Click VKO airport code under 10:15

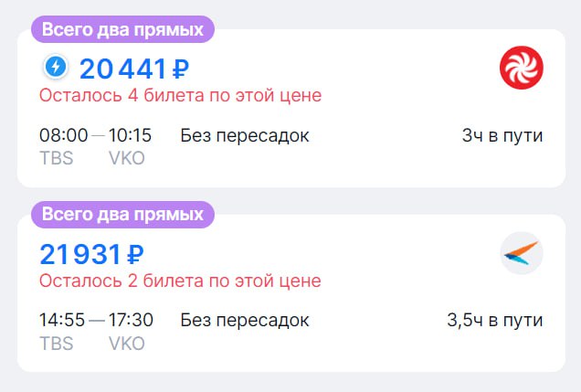coord(127,158)
